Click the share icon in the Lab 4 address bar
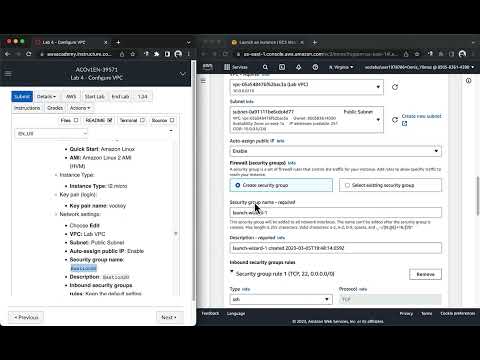480x360 pixels. point(122,54)
